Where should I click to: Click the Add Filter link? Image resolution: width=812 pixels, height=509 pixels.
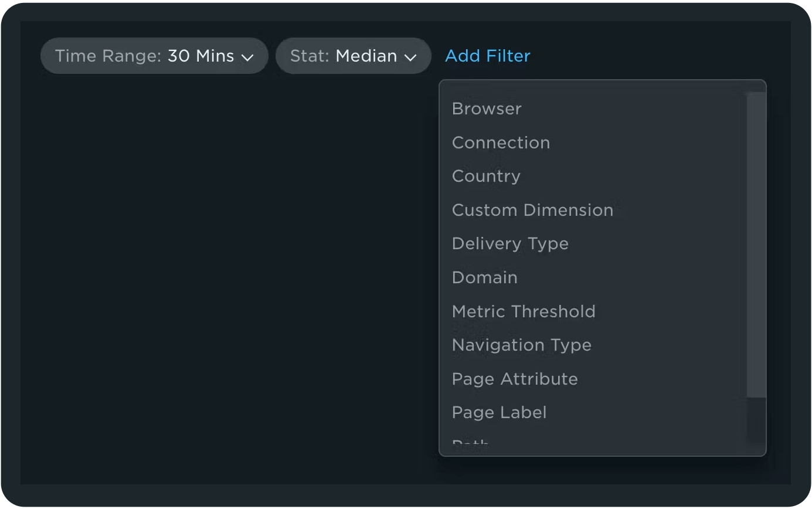488,56
